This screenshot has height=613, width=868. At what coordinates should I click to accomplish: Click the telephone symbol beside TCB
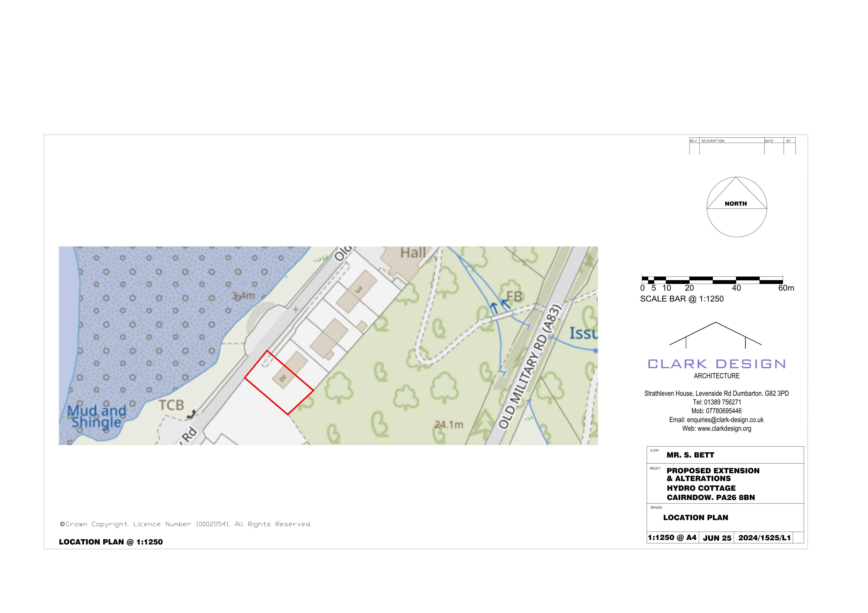click(192, 414)
